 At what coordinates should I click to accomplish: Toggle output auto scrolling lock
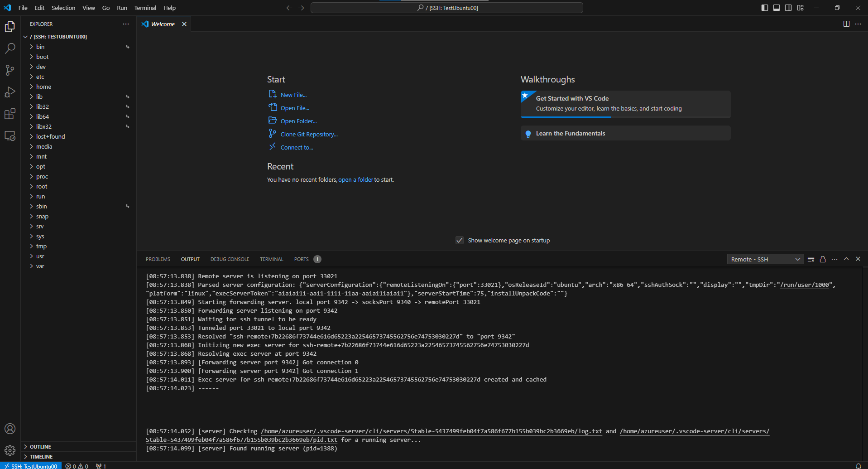(823, 259)
